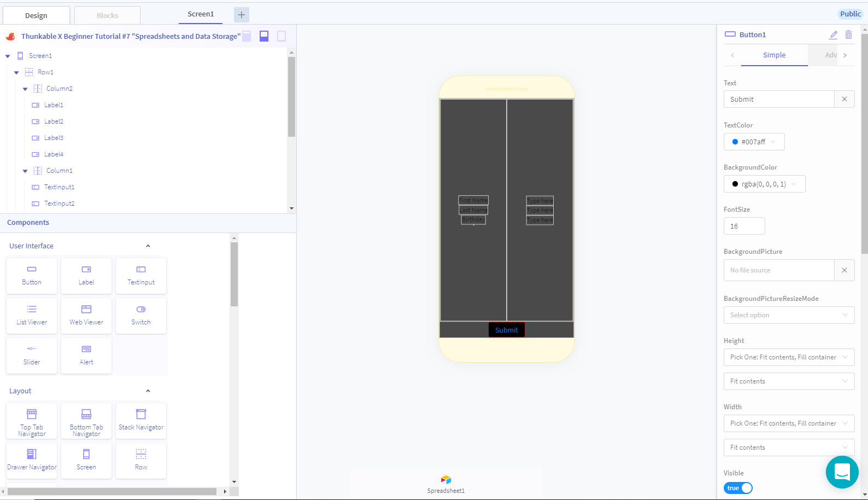Add the List Viewer component
Screen dimensions: 868x500
pyautogui.click(x=32, y=316)
